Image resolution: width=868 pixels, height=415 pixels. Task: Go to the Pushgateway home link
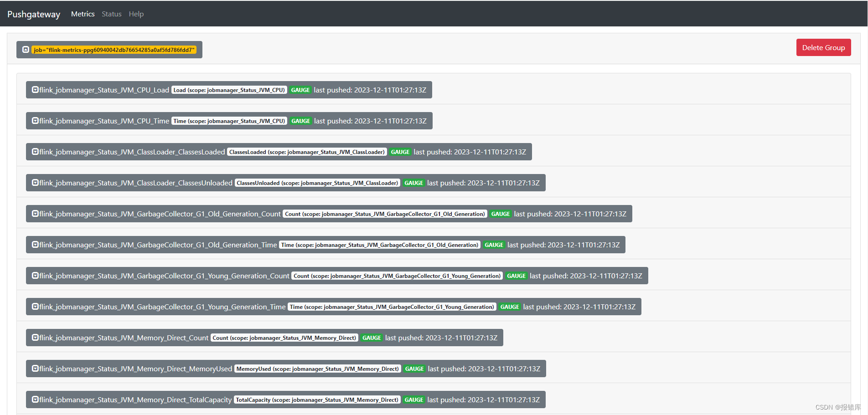tap(33, 14)
